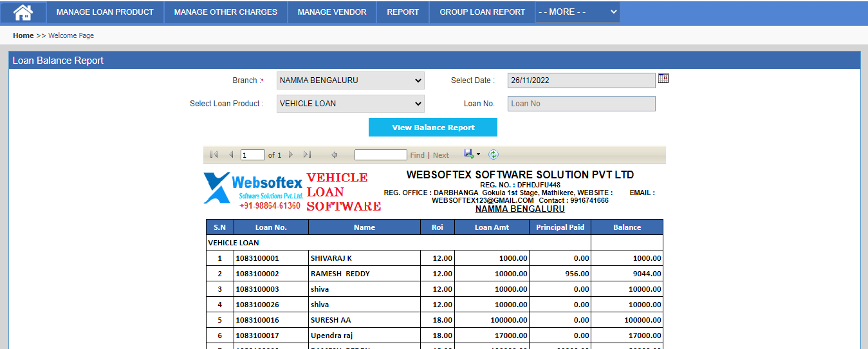This screenshot has height=349, width=868.
Task: Select loan number 1083100017
Action: click(257, 335)
